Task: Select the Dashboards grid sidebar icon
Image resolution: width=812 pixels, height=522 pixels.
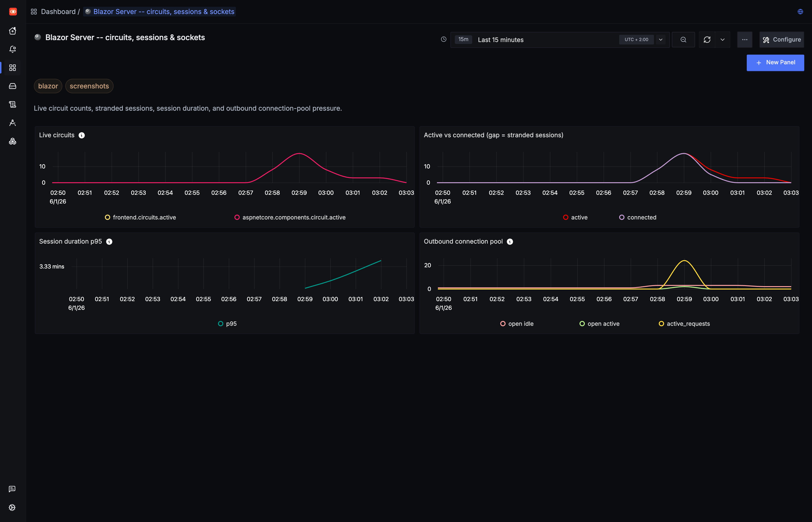Action: pyautogui.click(x=13, y=68)
